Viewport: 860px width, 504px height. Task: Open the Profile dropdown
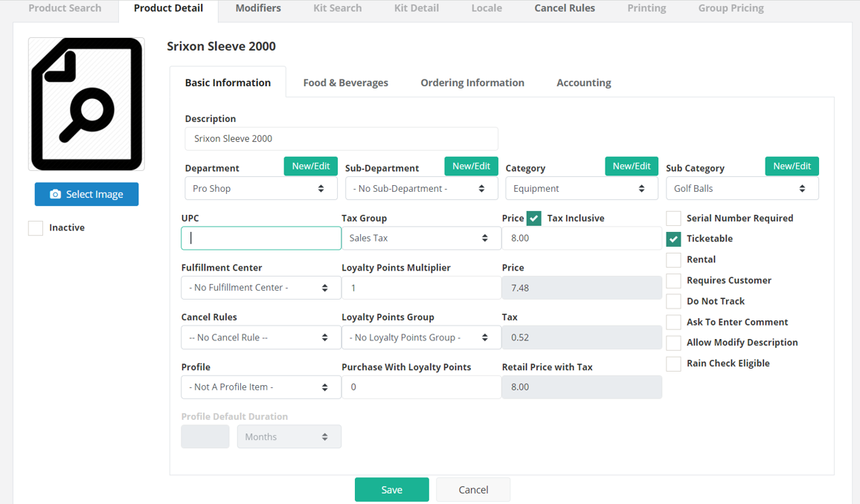click(261, 387)
